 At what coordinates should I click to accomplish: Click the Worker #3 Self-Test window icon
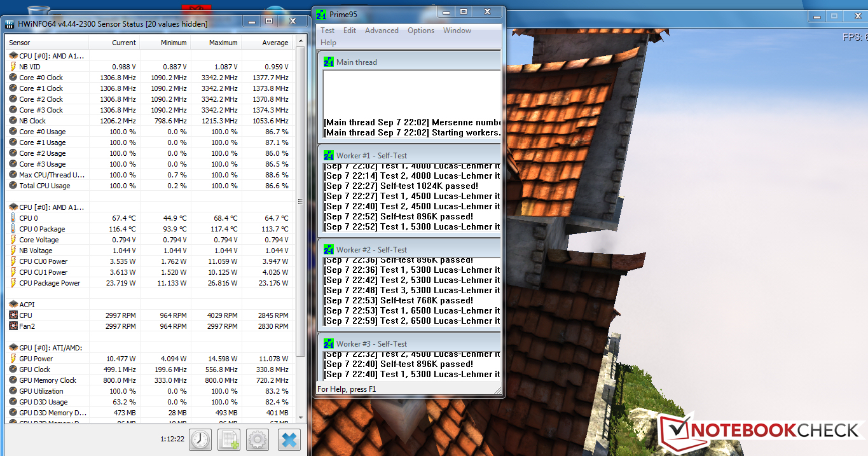329,343
